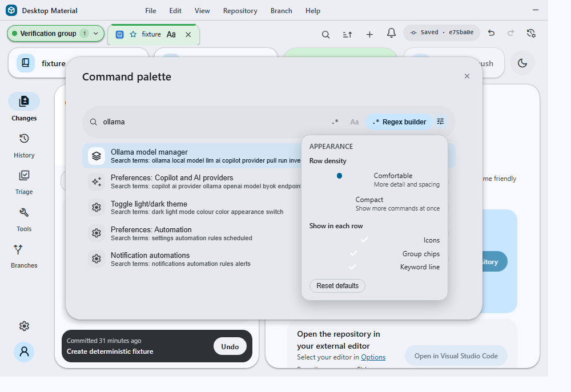Toggle the star on fixture tab

pos(133,34)
